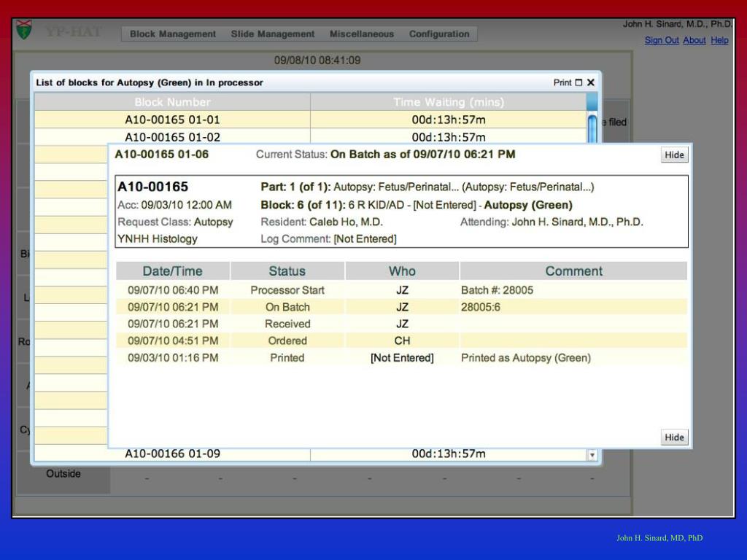Viewport: 747px width, 560px height.
Task: Click the date '09/03/10 01:16 PM'
Action: [x=173, y=357]
